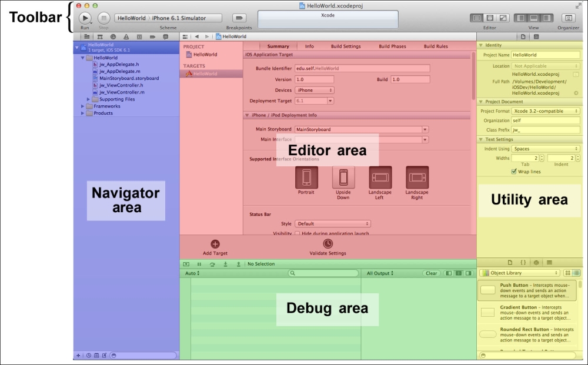Show the Code Snippet library

coord(523,263)
